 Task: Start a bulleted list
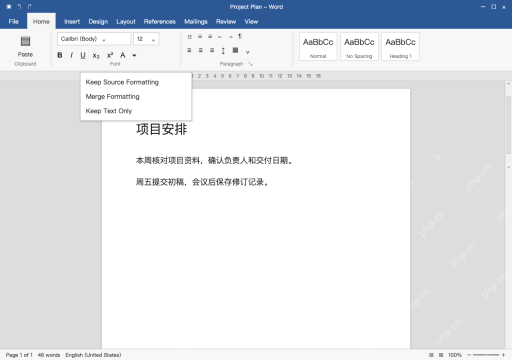[189, 37]
